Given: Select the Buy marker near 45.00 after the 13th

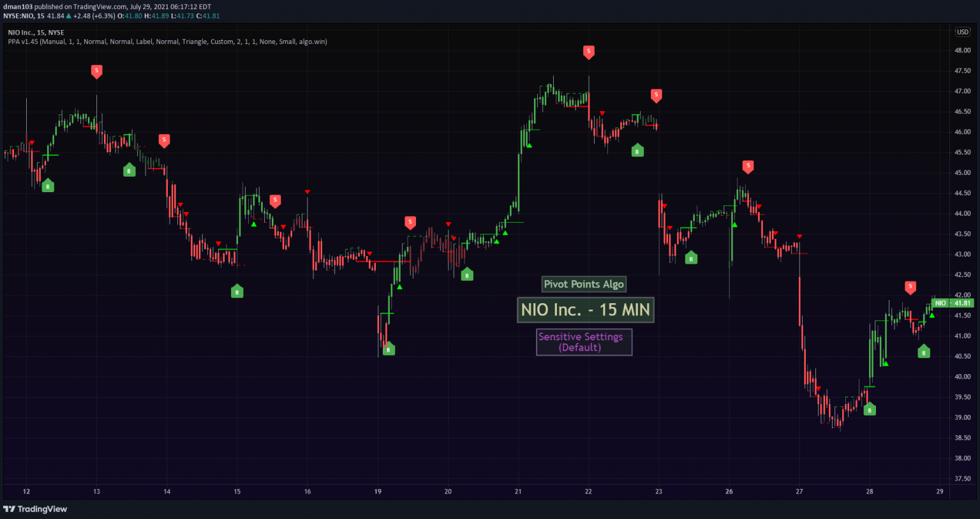Looking at the screenshot, I should pos(130,169).
